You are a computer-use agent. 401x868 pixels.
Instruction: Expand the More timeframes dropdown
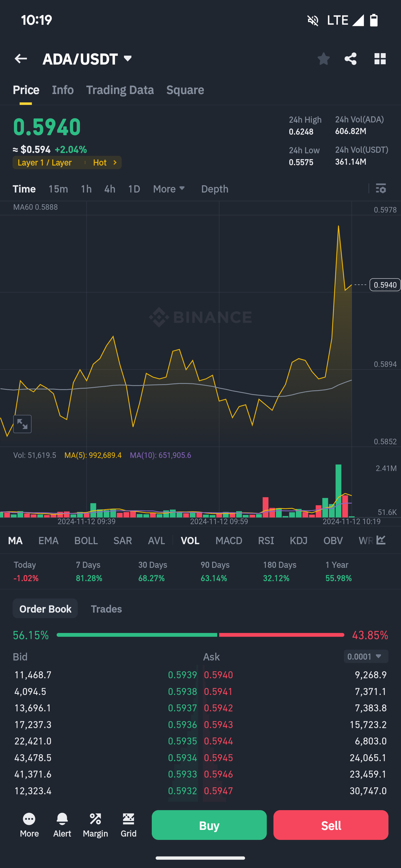(169, 189)
